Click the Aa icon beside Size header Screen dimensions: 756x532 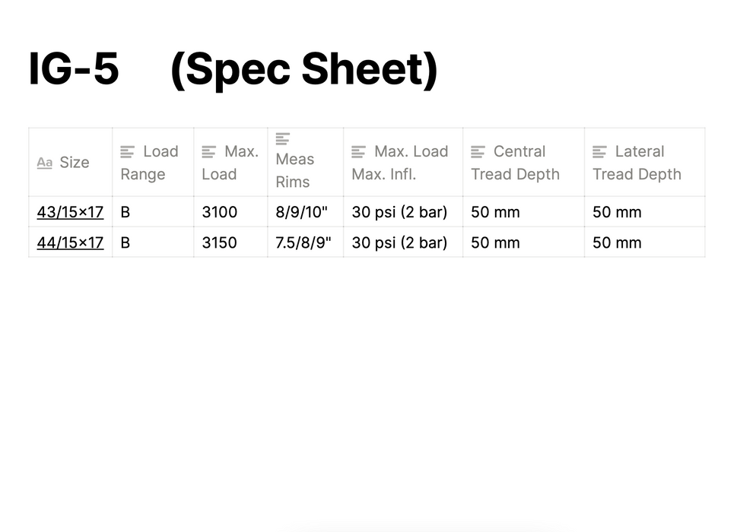pyautogui.click(x=45, y=163)
